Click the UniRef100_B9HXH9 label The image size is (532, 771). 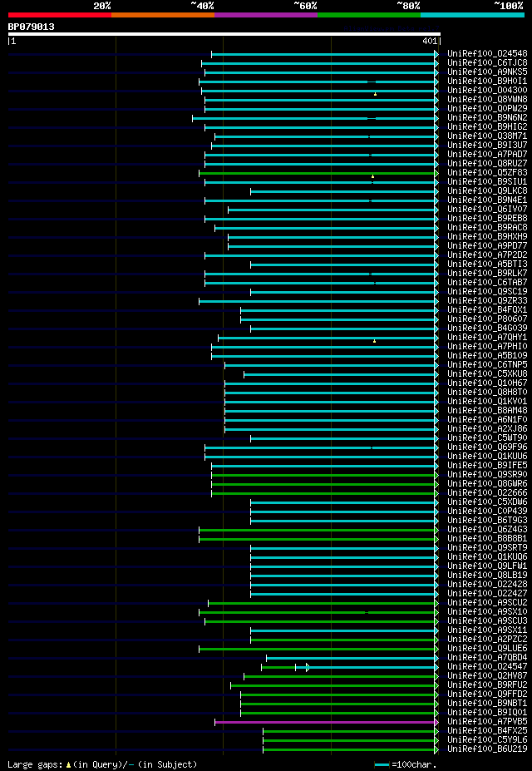tap(487, 237)
